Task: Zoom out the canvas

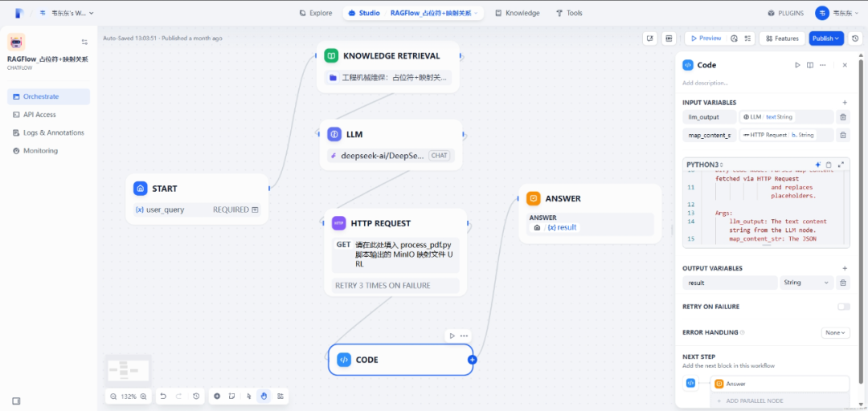Action: (113, 396)
